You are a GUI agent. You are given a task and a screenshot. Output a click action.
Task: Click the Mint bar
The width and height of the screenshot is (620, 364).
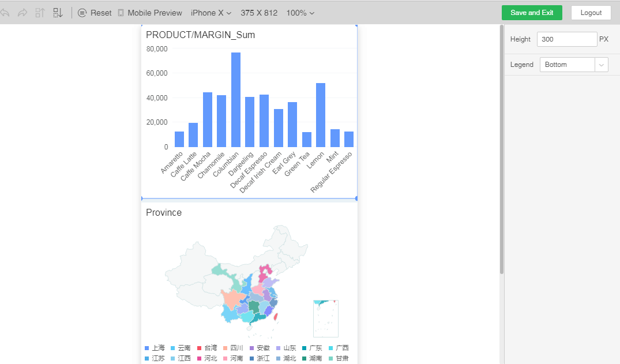(x=335, y=138)
